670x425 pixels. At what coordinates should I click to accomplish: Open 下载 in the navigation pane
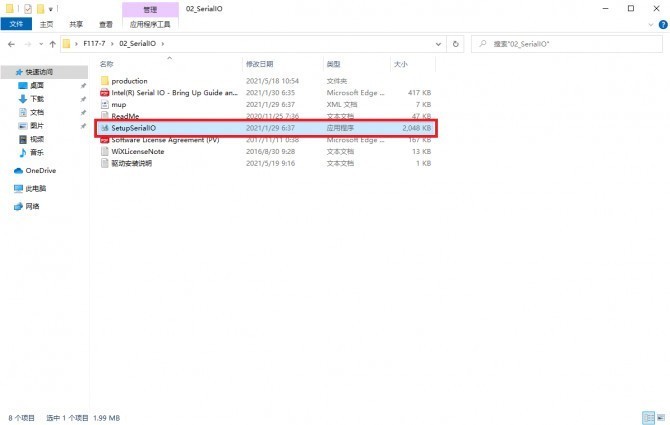click(37, 99)
